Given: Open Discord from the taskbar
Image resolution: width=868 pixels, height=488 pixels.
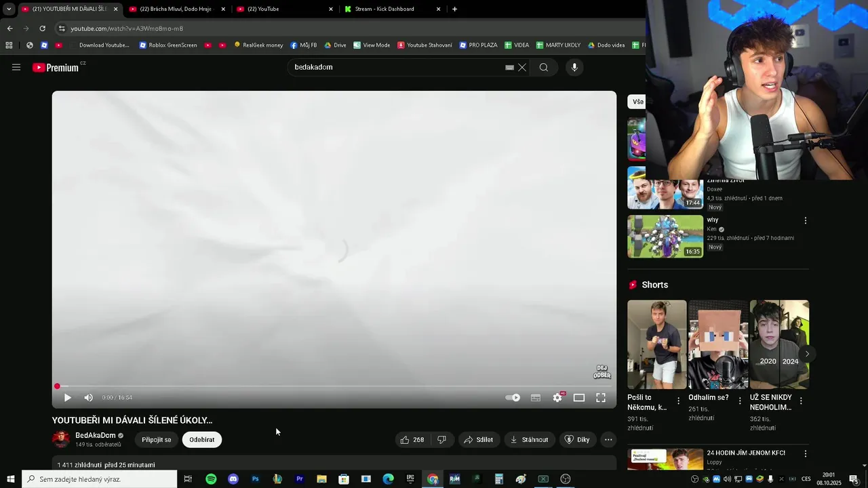Looking at the screenshot, I should [233, 479].
